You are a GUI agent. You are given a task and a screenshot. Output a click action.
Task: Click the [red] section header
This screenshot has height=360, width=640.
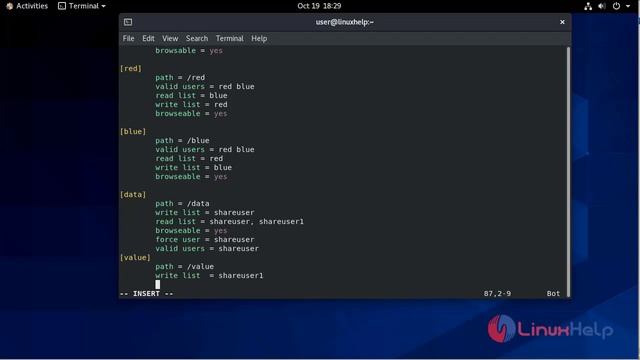click(x=131, y=69)
